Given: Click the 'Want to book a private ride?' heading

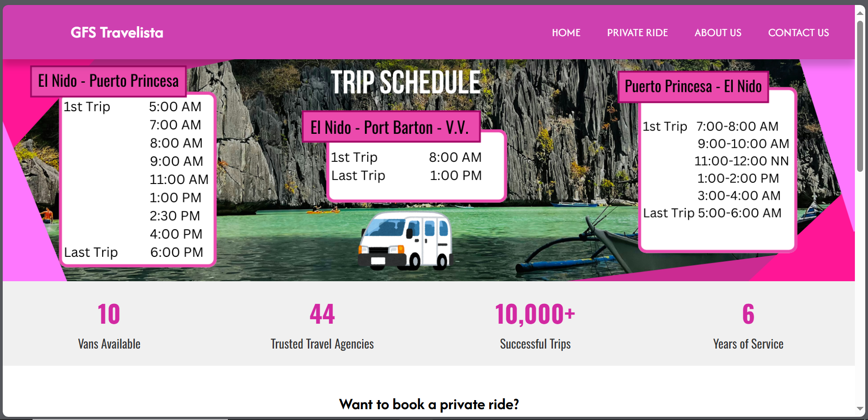Looking at the screenshot, I should (x=429, y=404).
